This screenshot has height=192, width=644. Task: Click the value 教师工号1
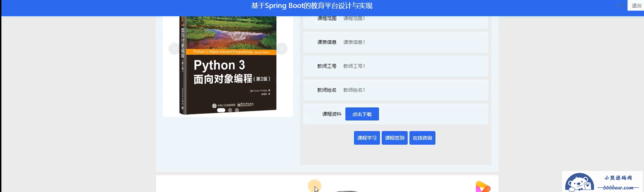click(354, 66)
